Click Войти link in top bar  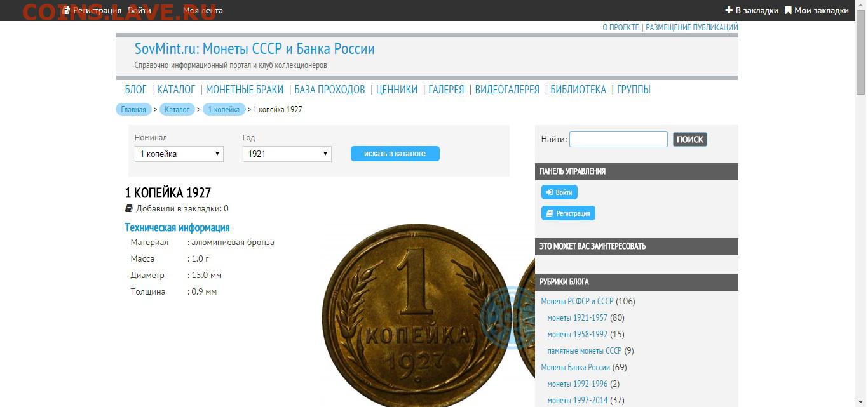tap(139, 10)
